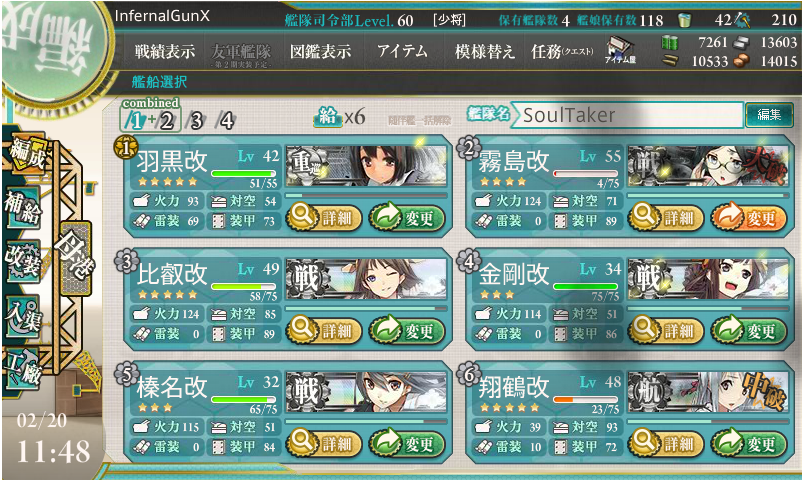
Task: Click the 給 x6 supply ration icon
Action: tap(339, 116)
